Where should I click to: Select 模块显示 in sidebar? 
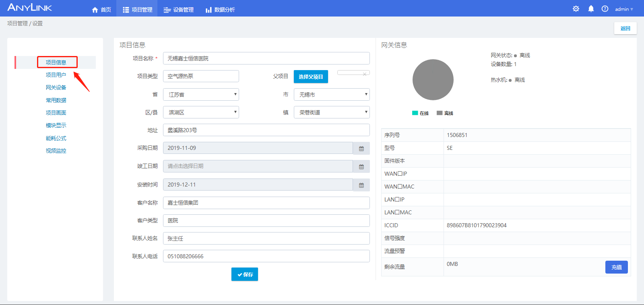(56, 126)
